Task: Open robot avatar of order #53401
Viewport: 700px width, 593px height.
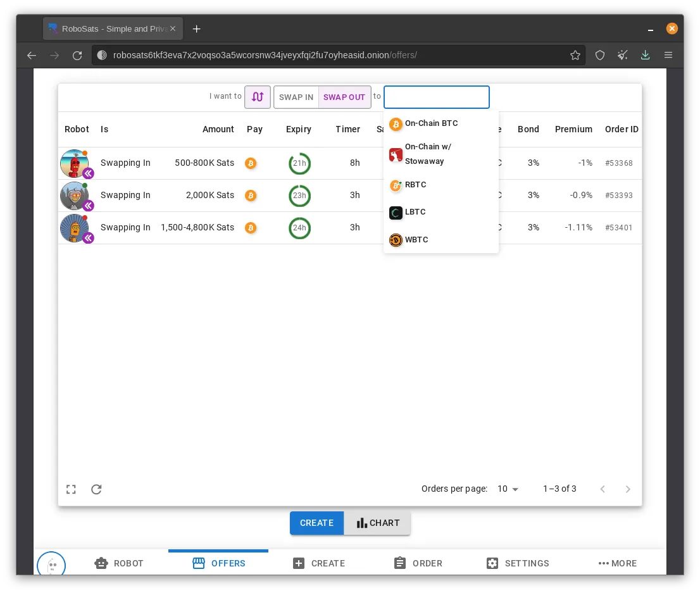Action: click(x=75, y=228)
